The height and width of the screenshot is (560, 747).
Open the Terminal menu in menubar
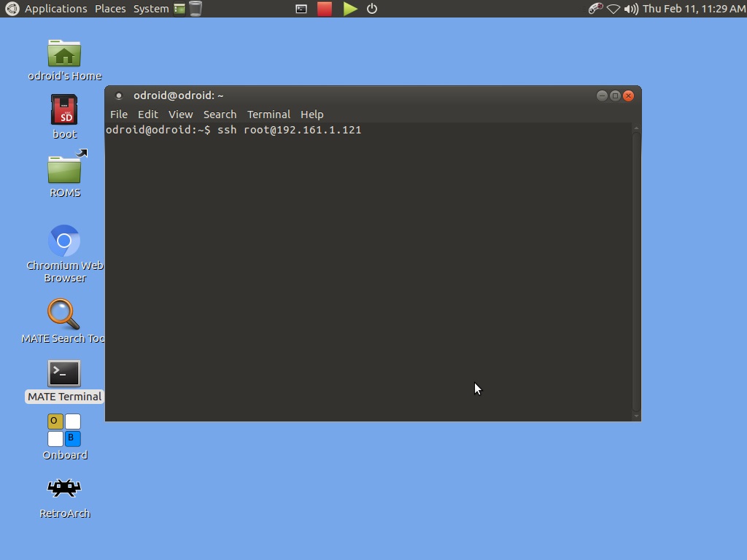coord(268,114)
